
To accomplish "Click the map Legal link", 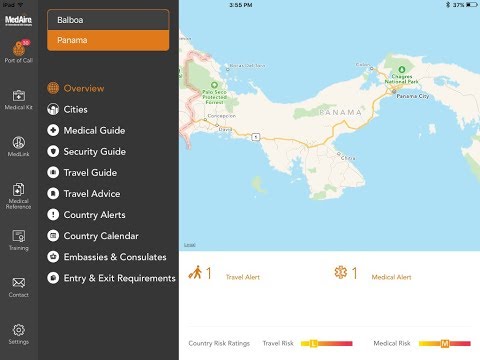I will pos(190,245).
